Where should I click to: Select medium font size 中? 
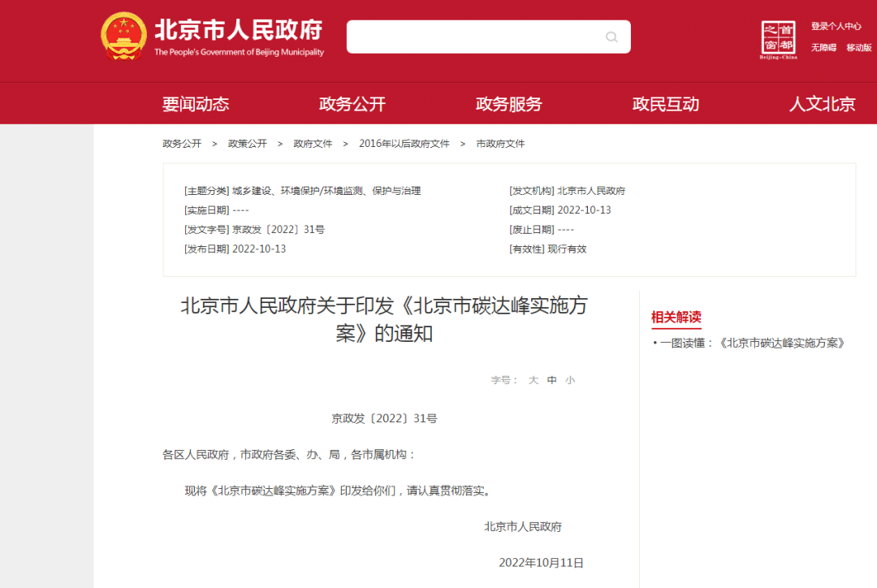552,380
